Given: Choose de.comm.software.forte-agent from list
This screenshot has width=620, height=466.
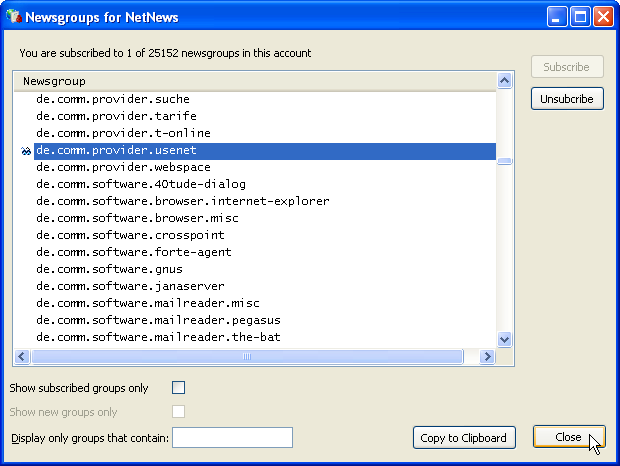Looking at the screenshot, I should (133, 253).
